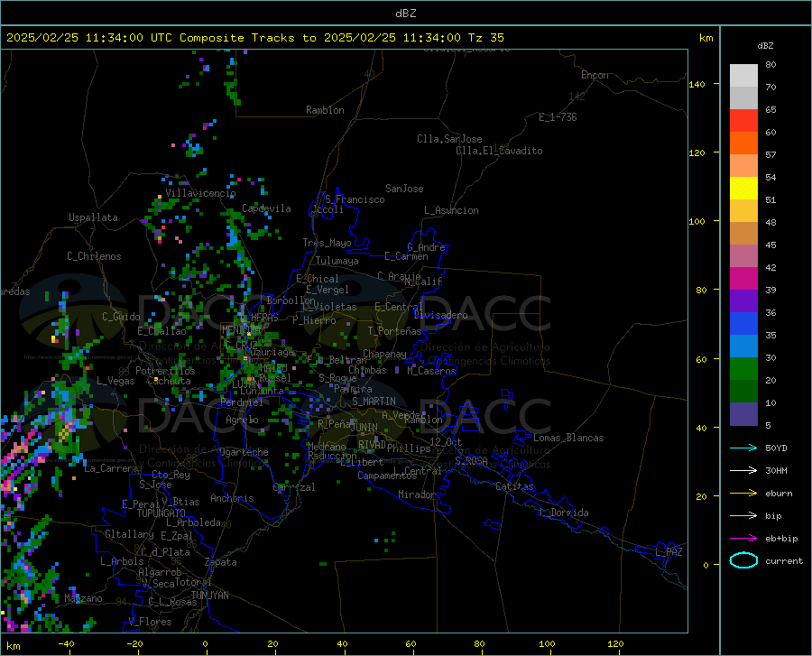Click the Composite Tracks timestamp header text
The height and width of the screenshot is (656, 812).
pos(254,38)
